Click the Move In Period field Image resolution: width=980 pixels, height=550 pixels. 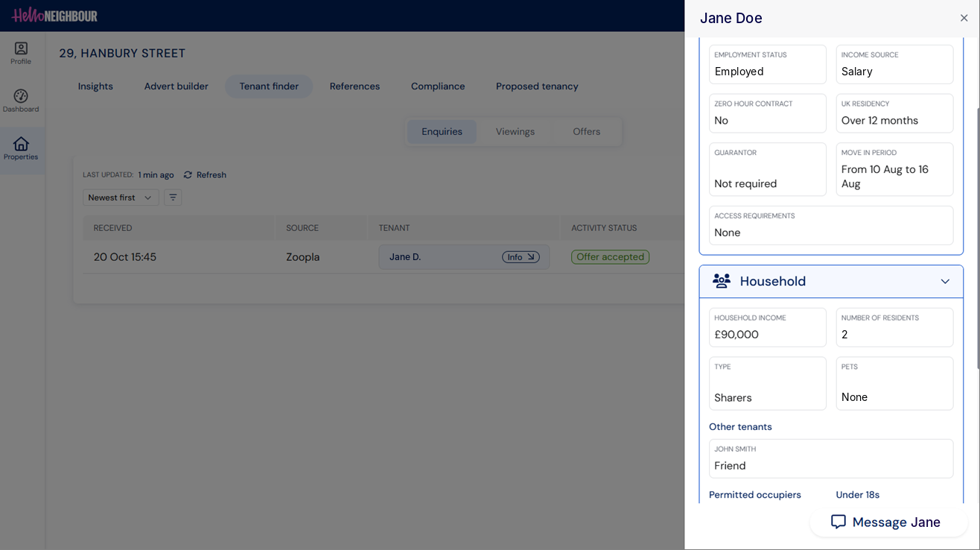(894, 169)
